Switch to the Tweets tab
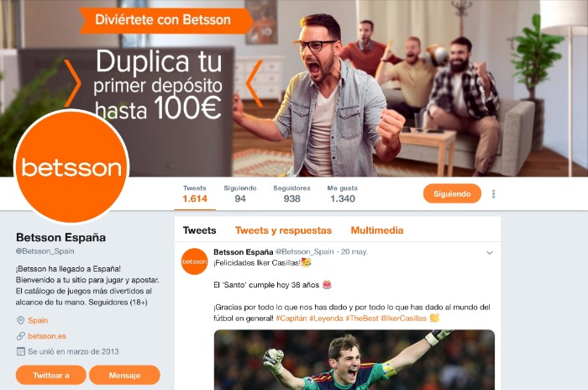This screenshot has height=390, width=588. (200, 230)
